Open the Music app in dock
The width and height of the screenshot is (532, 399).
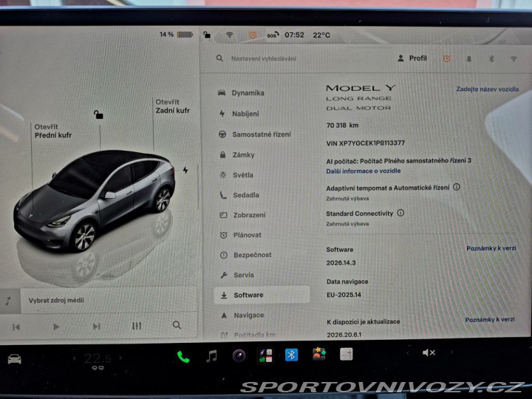click(x=212, y=356)
